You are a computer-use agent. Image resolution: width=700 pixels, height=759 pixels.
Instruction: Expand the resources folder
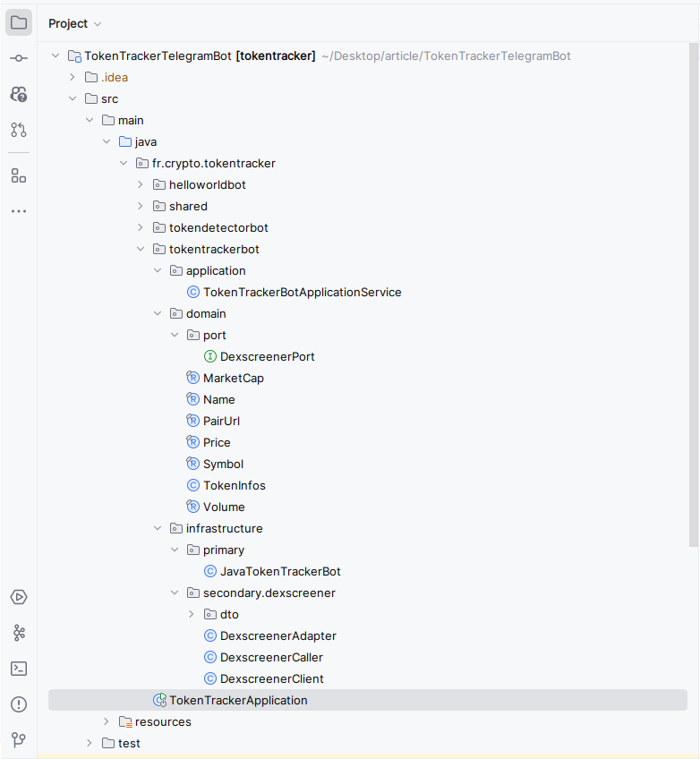coord(107,722)
